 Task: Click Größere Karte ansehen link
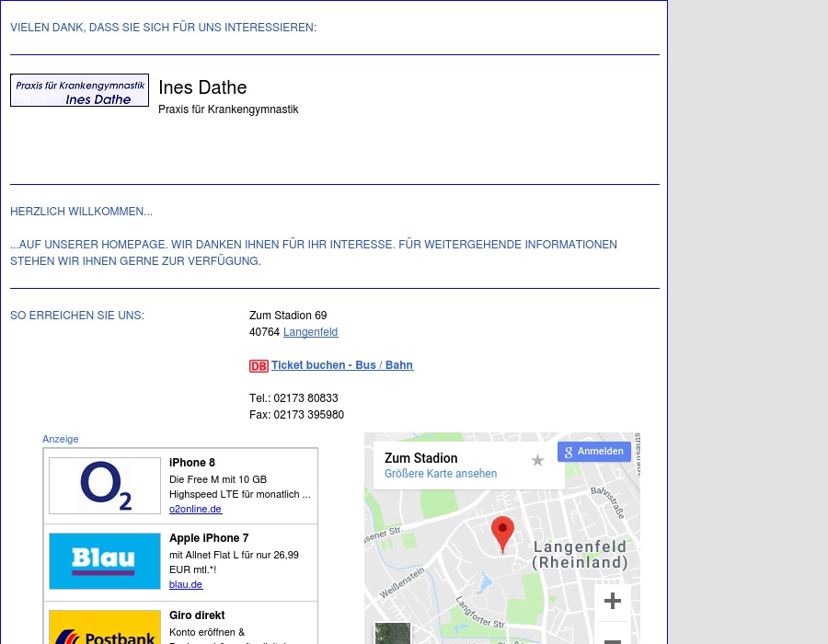[x=441, y=474]
